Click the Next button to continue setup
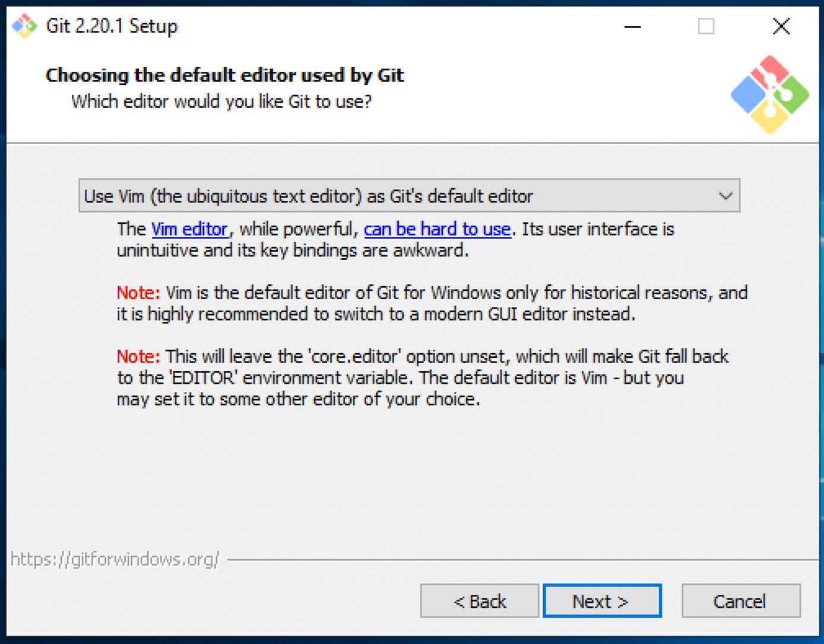 [601, 601]
